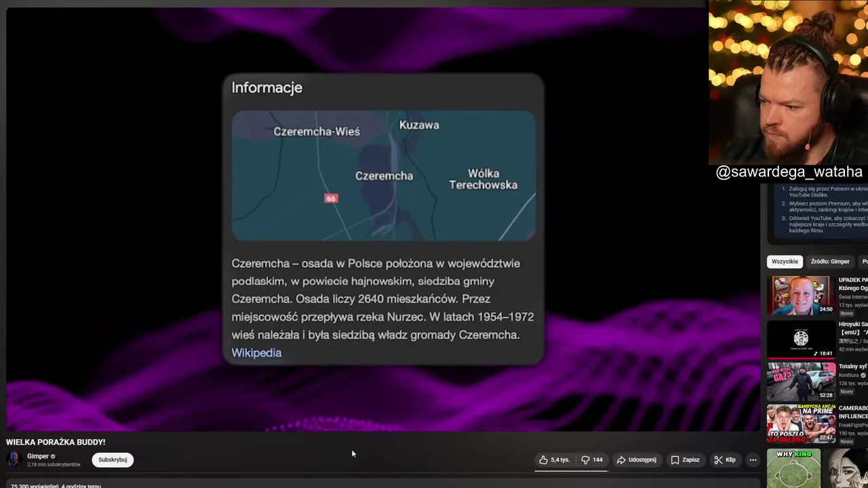Open the UPADEK video thumbnail (24:50)

(x=801, y=295)
